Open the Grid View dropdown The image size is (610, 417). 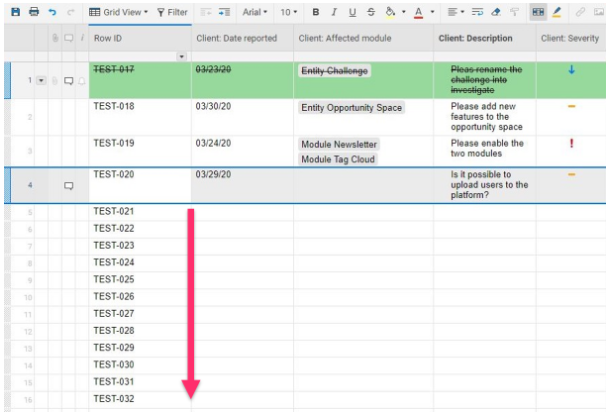[118, 12]
